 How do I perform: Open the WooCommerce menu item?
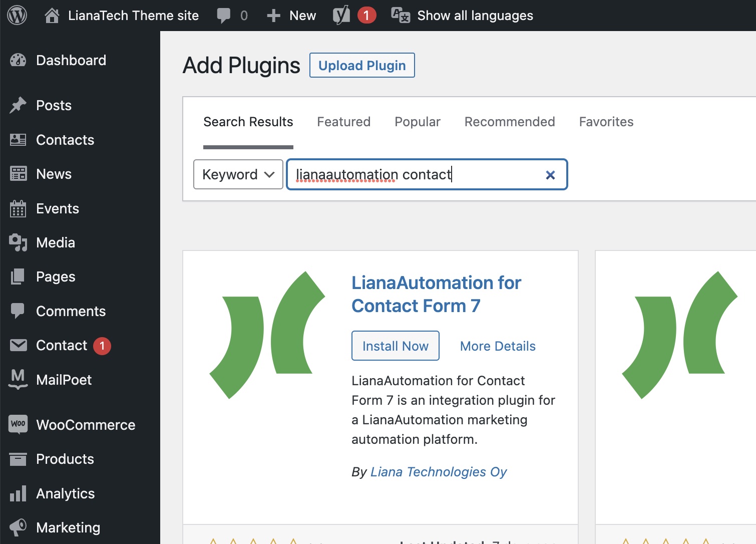tap(85, 425)
